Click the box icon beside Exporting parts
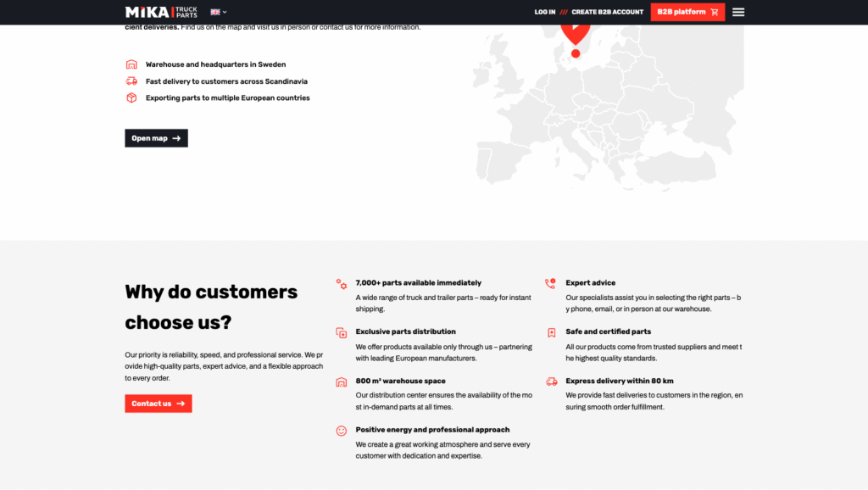This screenshot has width=868, height=490. click(131, 97)
